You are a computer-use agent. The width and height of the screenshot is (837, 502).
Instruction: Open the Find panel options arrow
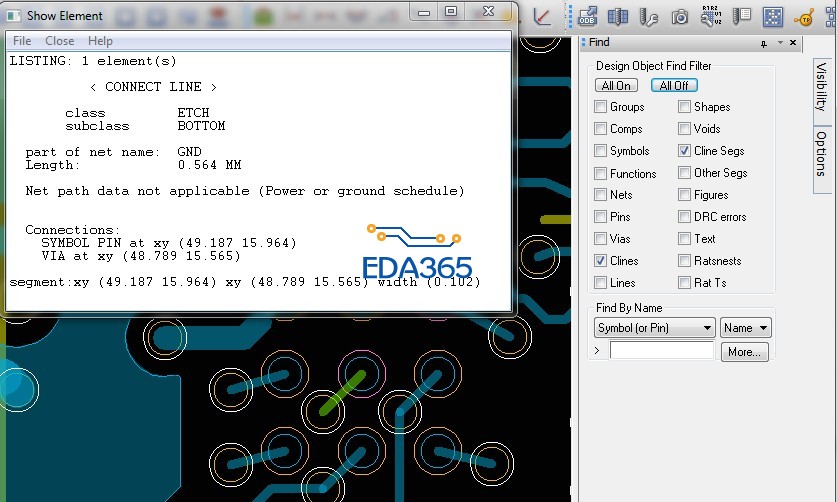point(780,42)
